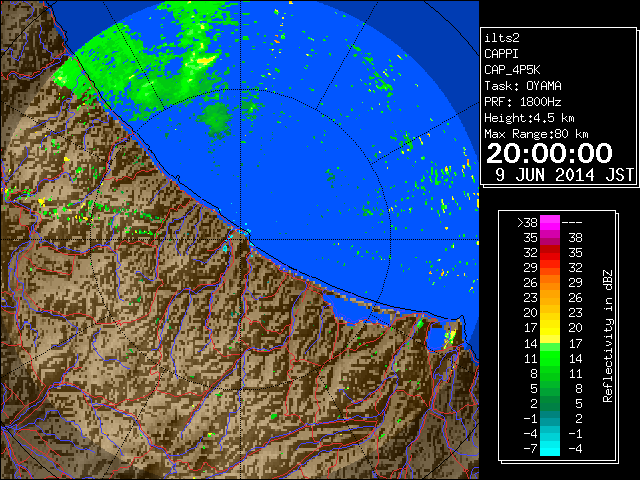640x480 pixels.
Task: Click the 20:00:00 timestamp
Action: point(549,153)
